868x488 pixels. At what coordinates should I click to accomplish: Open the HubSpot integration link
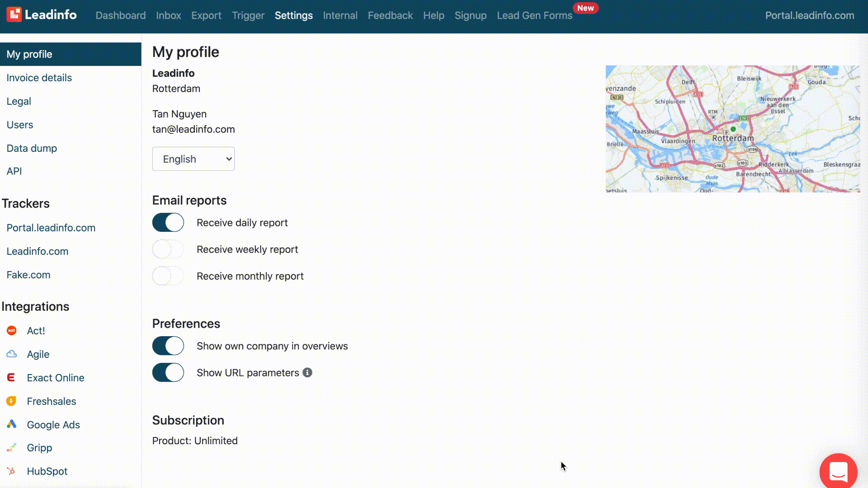pyautogui.click(x=47, y=471)
